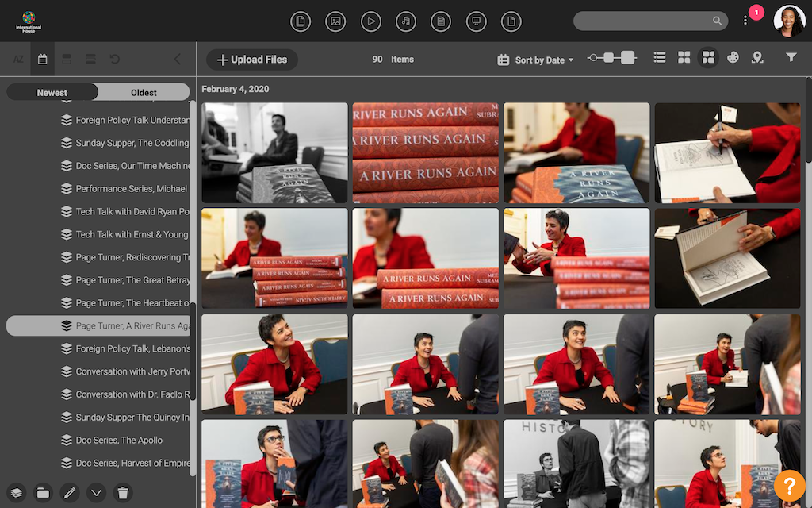Open Conversation with Dr. Fadlo collection
The width and height of the screenshot is (812, 508).
click(124, 394)
